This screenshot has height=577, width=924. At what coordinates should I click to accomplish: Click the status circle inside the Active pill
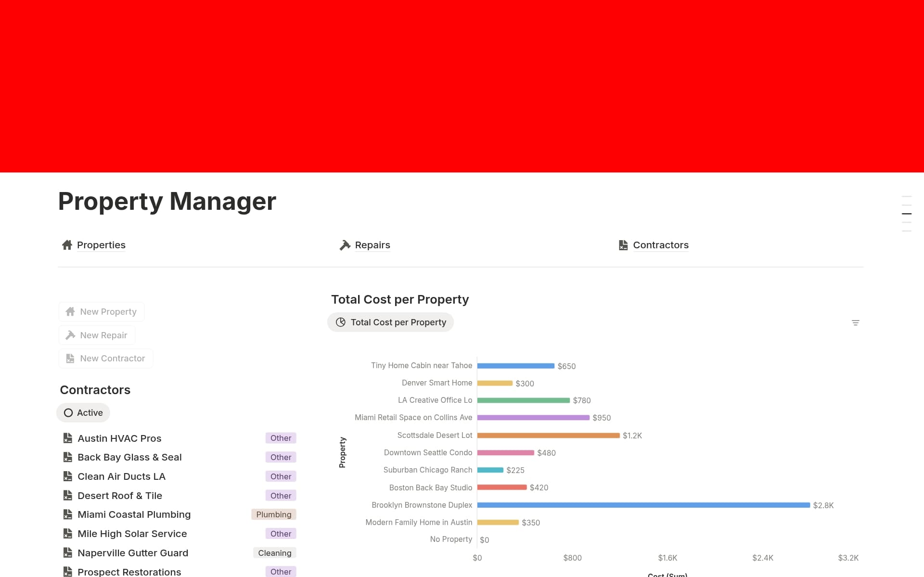[69, 412]
